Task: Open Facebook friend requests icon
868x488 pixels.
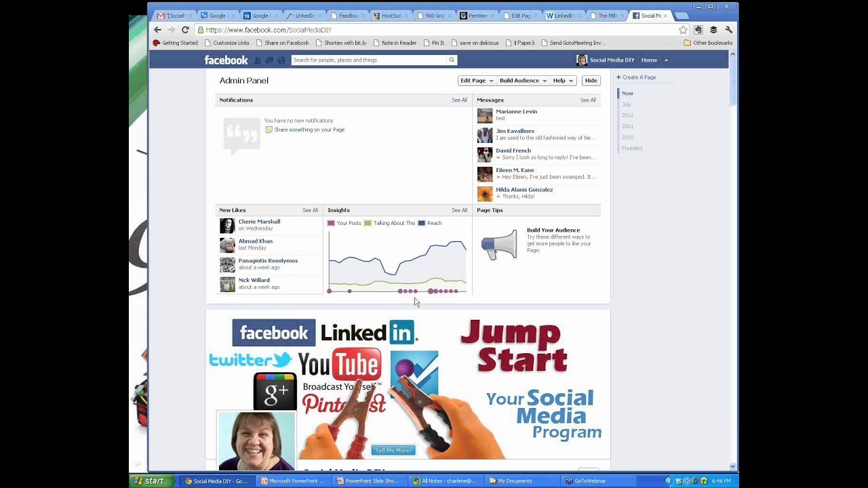Action: [x=258, y=60]
